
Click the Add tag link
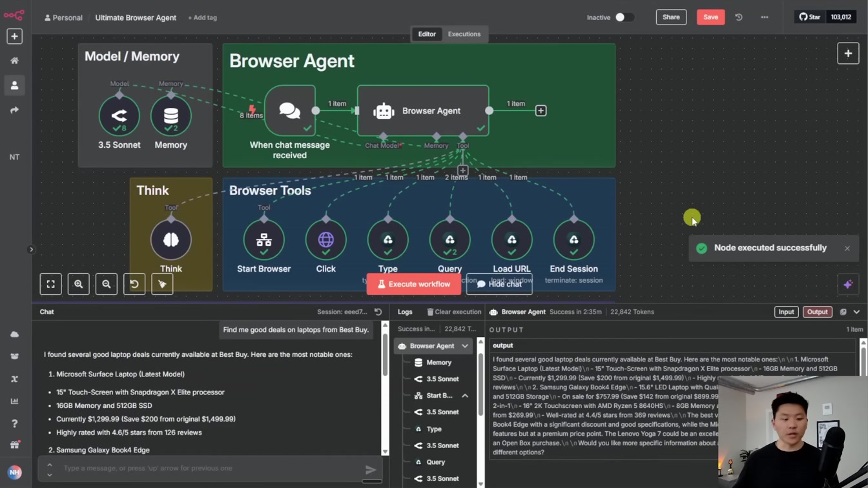click(202, 17)
